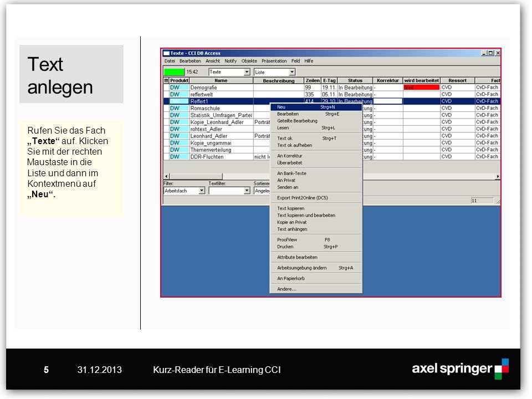Sort by the E-Tag column header
Screen dimensions: 532x399
coord(329,80)
